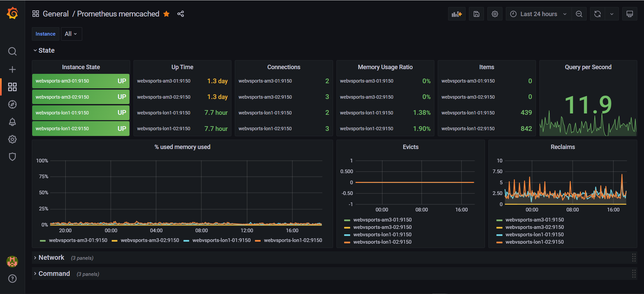Toggle webvsports-am3-01:9150 series in Evicts legend

coord(382,220)
